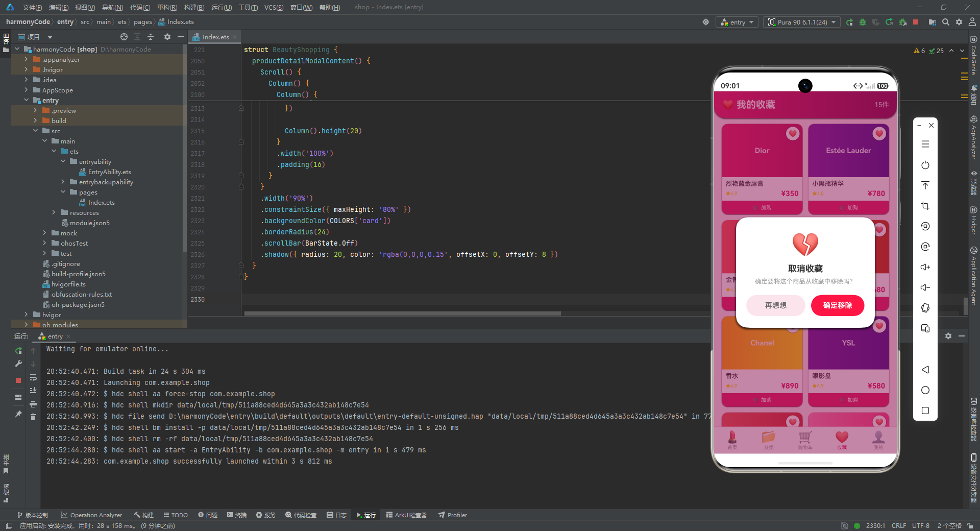Collapse all nodes in the project panel
The height and width of the screenshot is (531, 980).
[151, 37]
